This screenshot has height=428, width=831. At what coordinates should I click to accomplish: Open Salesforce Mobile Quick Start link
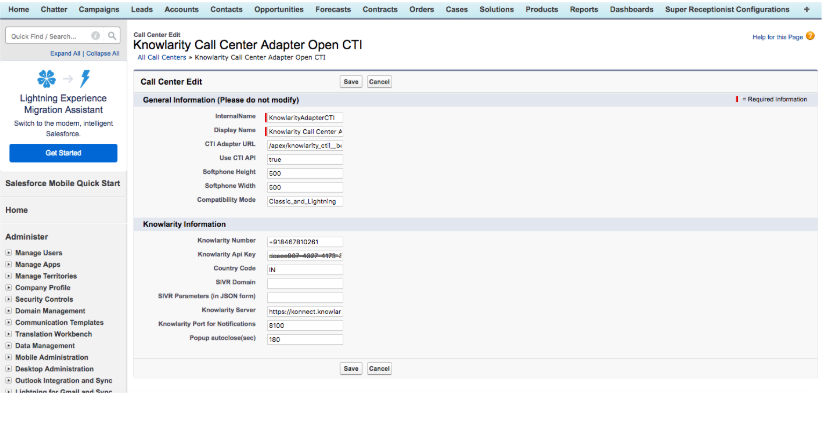(x=63, y=183)
